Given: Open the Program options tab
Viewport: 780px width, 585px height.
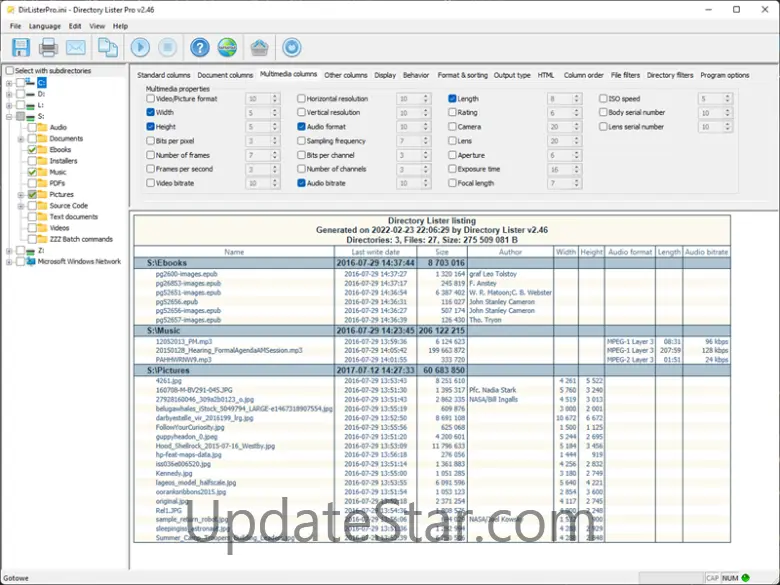Looking at the screenshot, I should [725, 75].
